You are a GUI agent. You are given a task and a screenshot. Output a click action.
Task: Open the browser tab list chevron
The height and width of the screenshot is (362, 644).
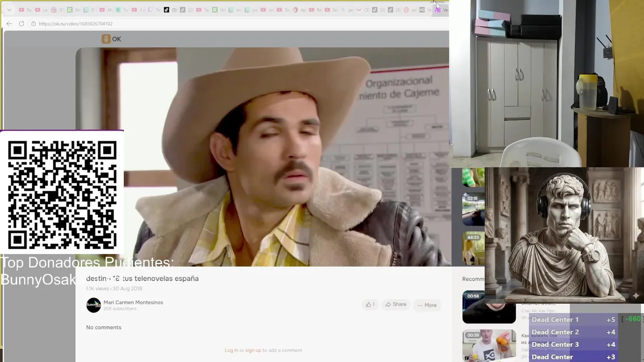click(x=9, y=10)
